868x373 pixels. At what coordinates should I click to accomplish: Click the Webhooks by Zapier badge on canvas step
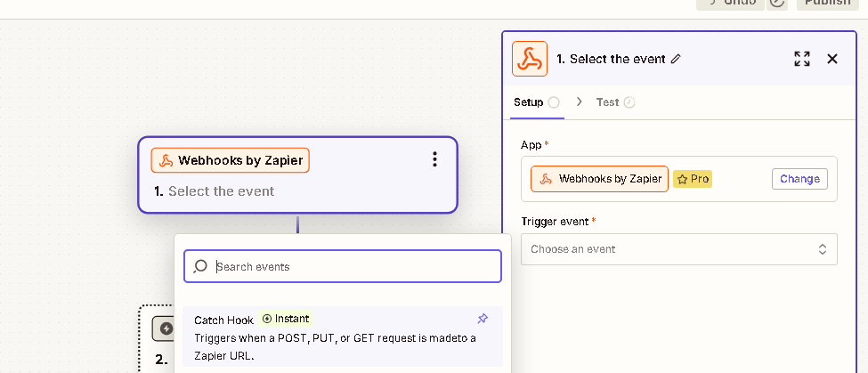point(230,160)
